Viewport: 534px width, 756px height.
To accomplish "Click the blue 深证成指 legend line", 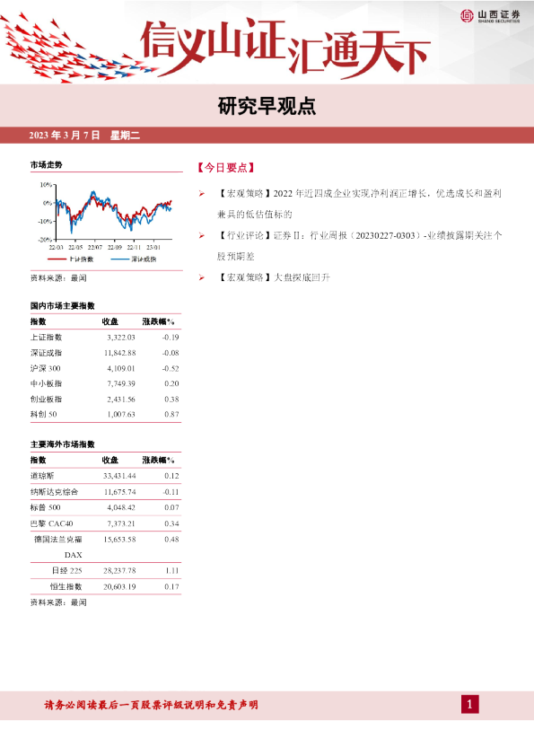I will click(x=120, y=259).
